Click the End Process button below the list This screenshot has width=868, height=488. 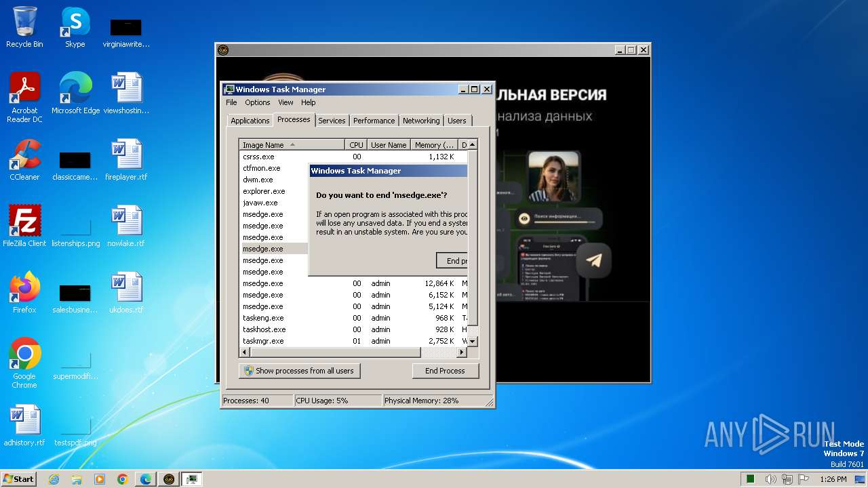[x=445, y=371]
